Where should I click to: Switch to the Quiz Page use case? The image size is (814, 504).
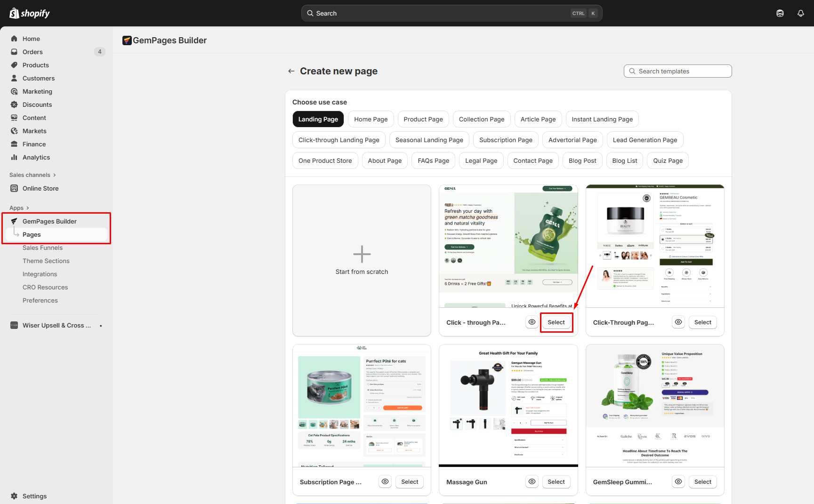tap(668, 161)
